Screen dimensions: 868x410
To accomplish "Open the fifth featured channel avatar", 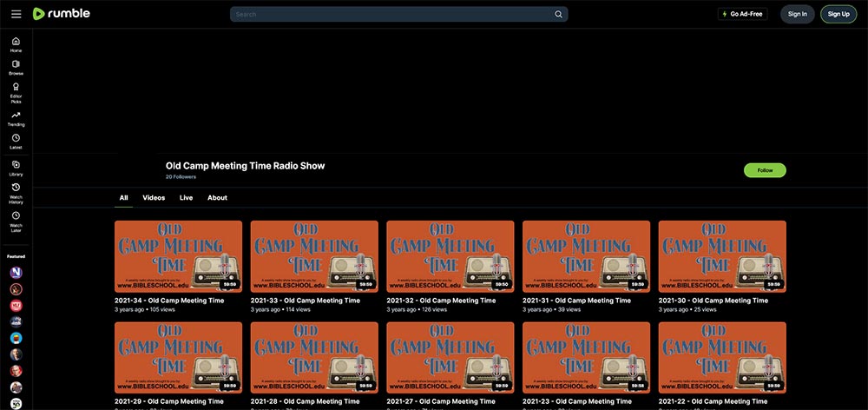I will [16, 338].
